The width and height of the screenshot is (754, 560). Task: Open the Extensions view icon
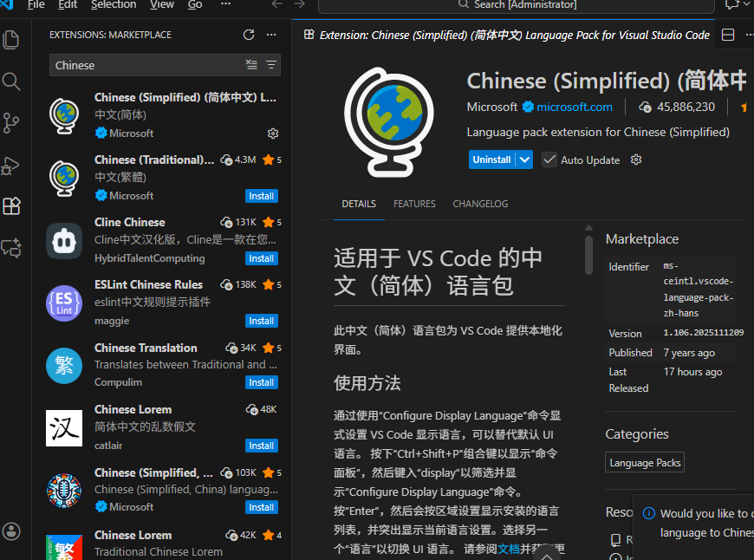click(11, 206)
